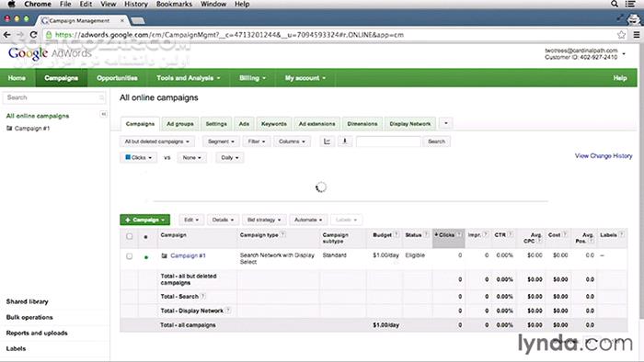Switch to the Display Network tab
This screenshot has width=644, height=362.
[x=410, y=124]
